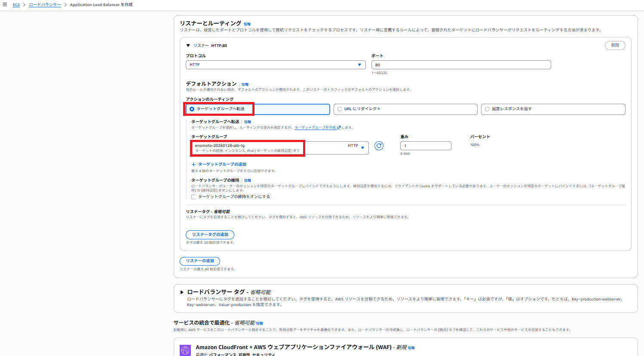Click the リスナーの追加 button
The width and height of the screenshot is (644, 356).
click(x=200, y=261)
